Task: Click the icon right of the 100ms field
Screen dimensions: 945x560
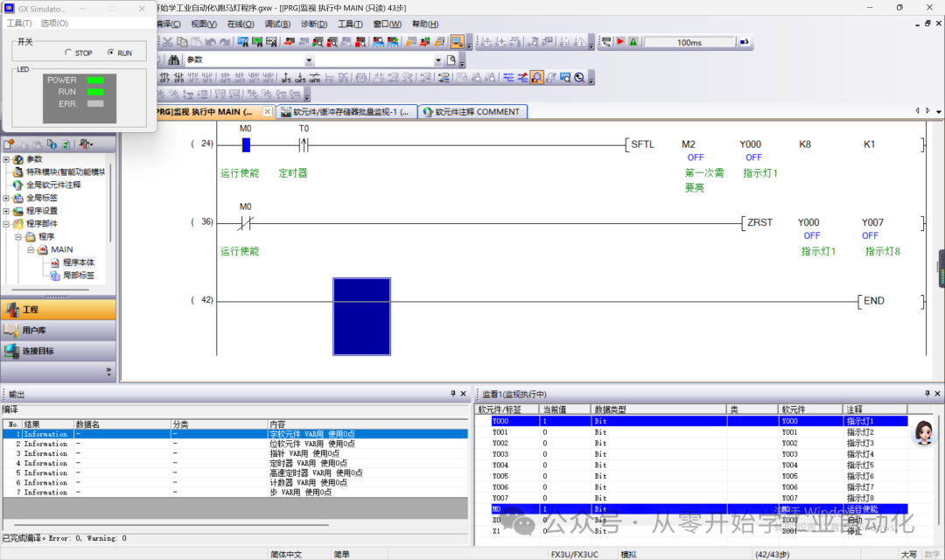Action: tap(745, 42)
